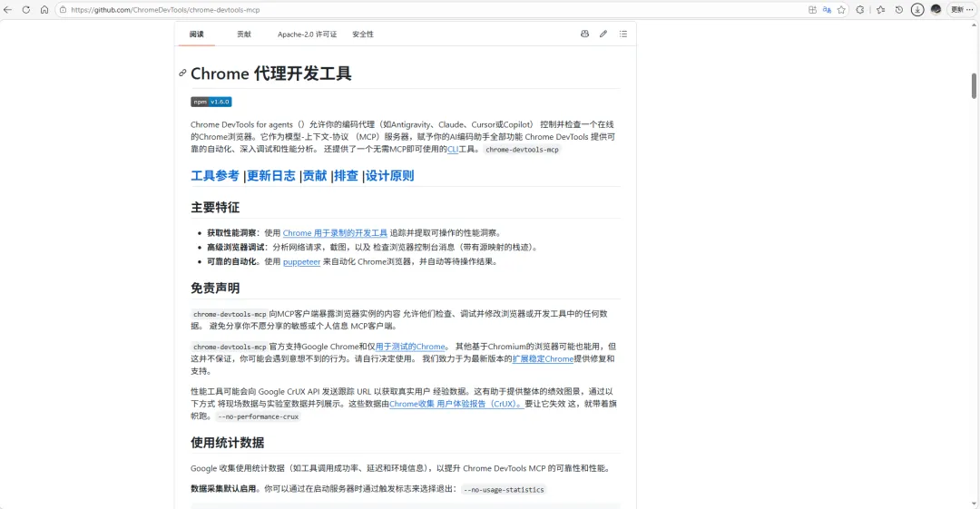The height and width of the screenshot is (509, 980).
Task: Open the 扩展稳定Chrome link
Action: [544, 359]
